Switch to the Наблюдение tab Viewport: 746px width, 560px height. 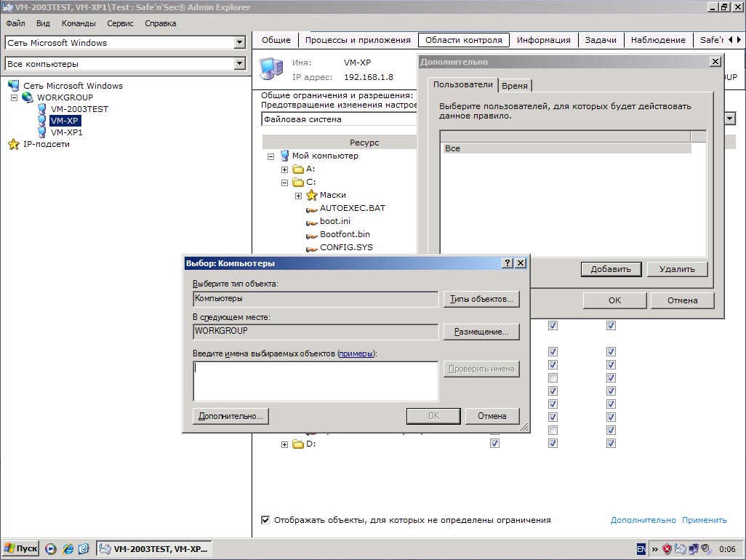pyautogui.click(x=658, y=40)
